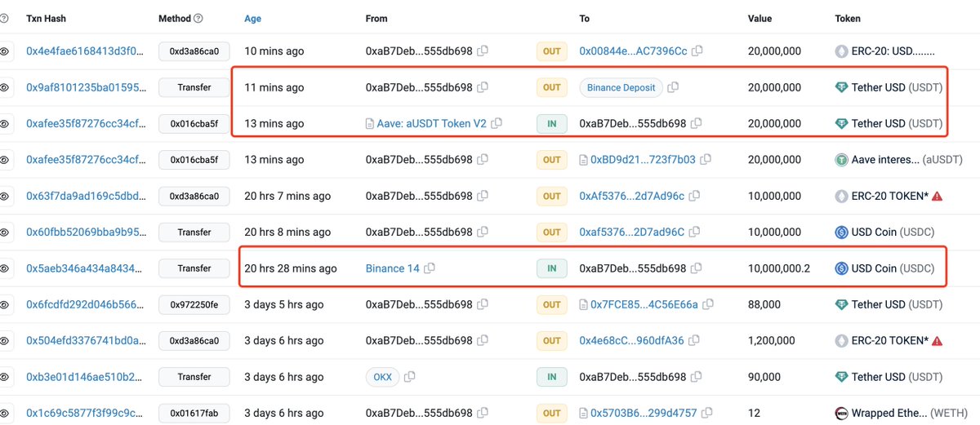Click the Transfer badge in the 11 mins ago row
Viewport: 980px width, 425px height.
pos(194,87)
